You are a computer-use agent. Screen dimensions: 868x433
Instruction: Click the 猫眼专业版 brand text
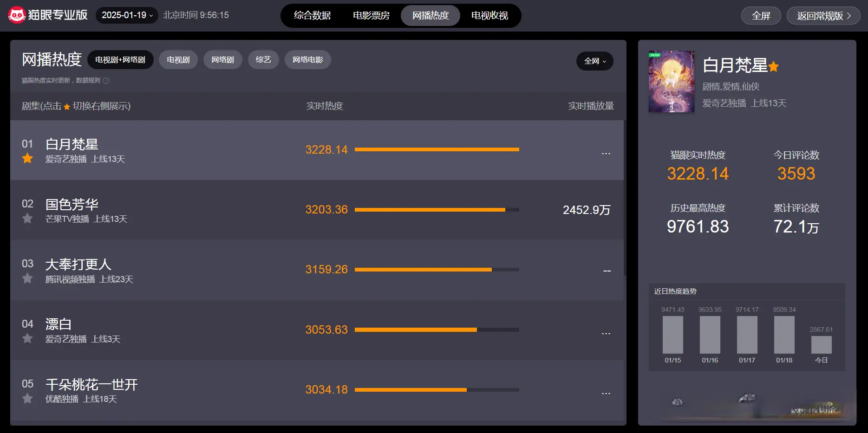(58, 15)
